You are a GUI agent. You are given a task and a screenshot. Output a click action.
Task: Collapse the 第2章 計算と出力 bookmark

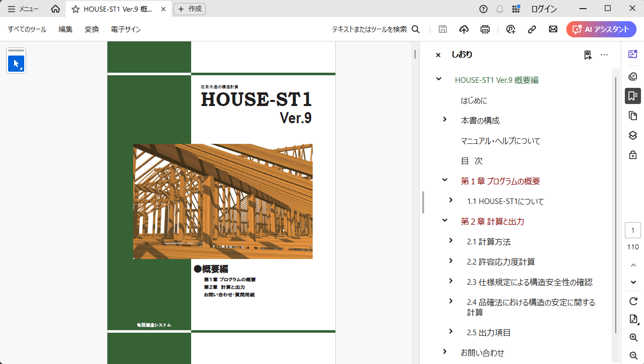(x=445, y=221)
